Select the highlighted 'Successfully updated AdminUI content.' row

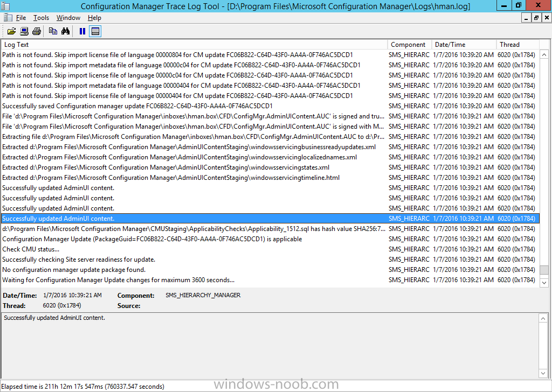270,218
